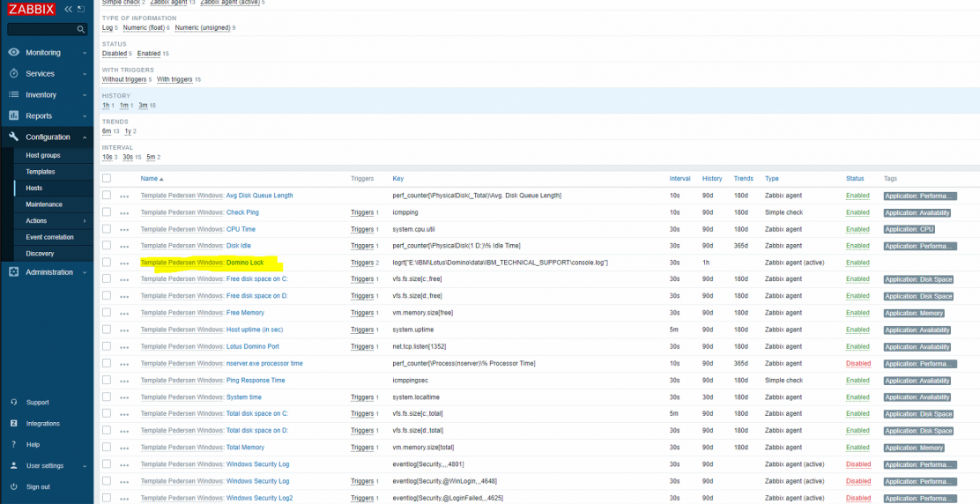Image resolution: width=980 pixels, height=504 pixels.
Task: Click the Reports bar chart icon
Action: [14, 115]
